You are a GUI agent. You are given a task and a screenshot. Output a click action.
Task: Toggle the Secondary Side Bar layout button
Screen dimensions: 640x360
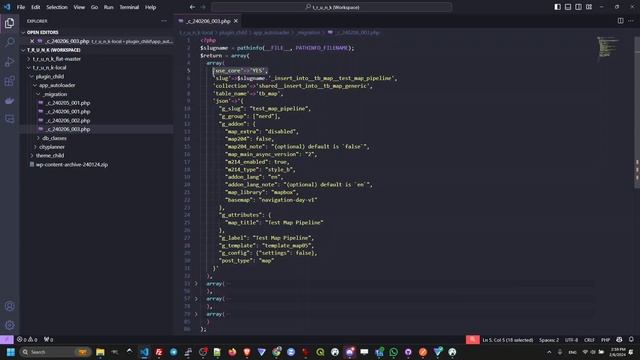pos(578,7)
